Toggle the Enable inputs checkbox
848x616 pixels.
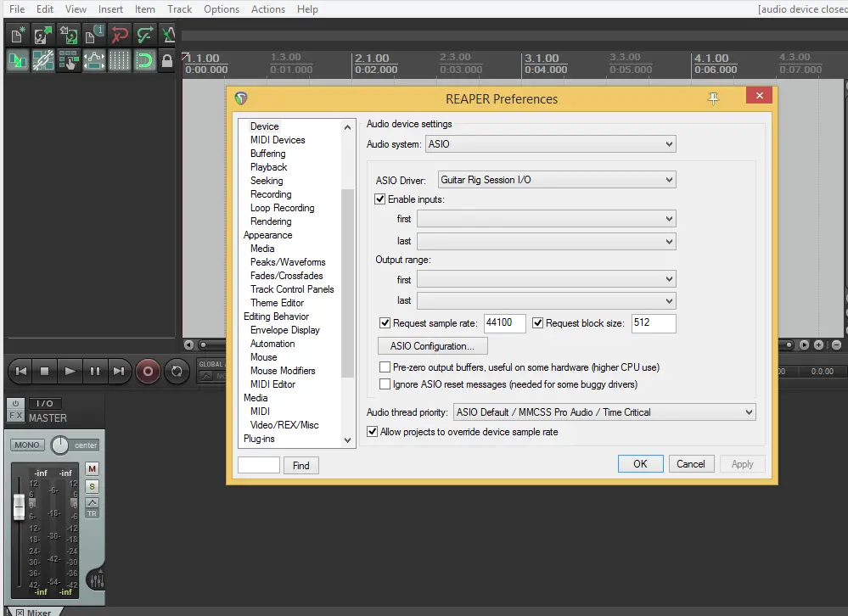click(x=380, y=199)
